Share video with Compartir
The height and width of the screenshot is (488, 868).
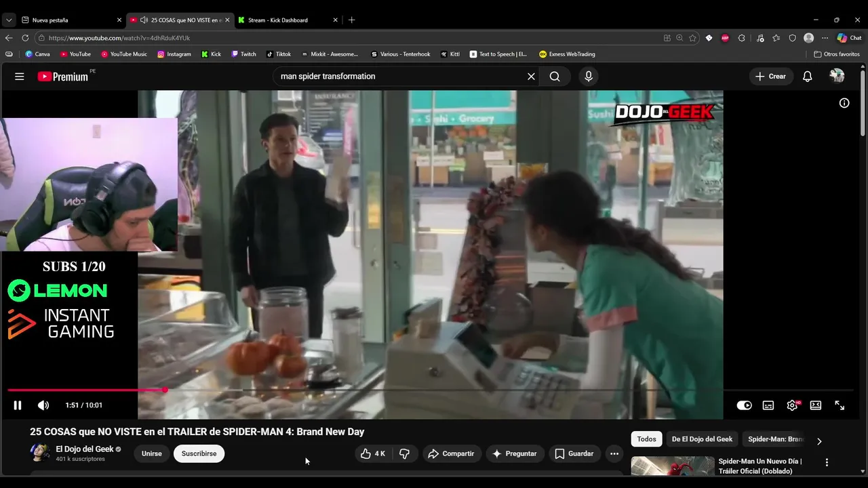tap(452, 453)
